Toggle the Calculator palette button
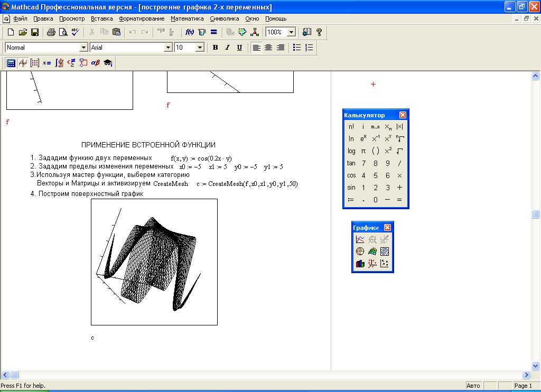This screenshot has width=541, height=392. point(11,63)
